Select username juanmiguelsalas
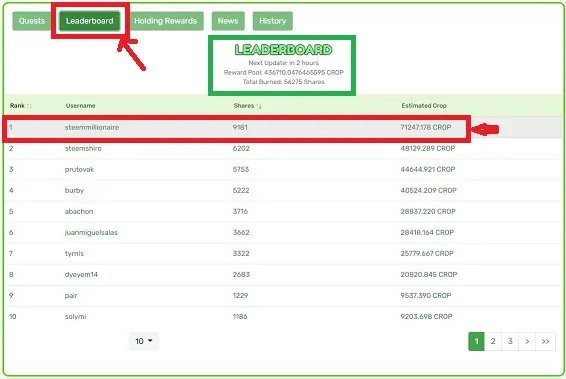This screenshot has height=379, width=566. click(x=91, y=232)
